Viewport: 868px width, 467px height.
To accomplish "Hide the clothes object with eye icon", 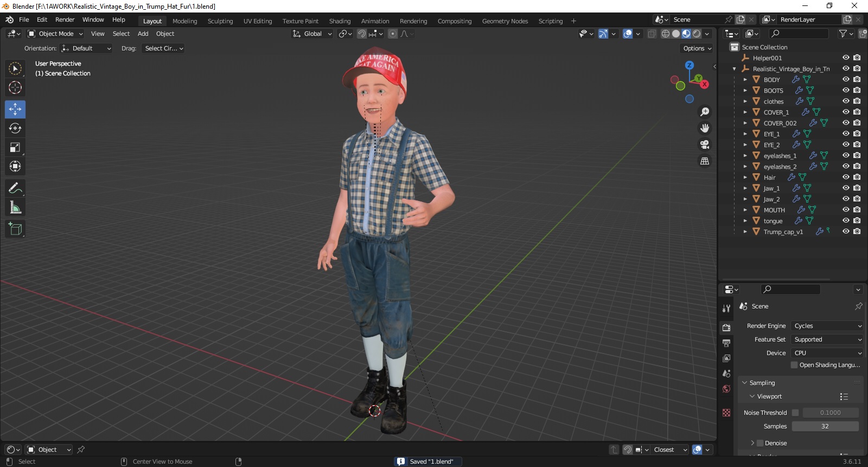I will tap(846, 101).
